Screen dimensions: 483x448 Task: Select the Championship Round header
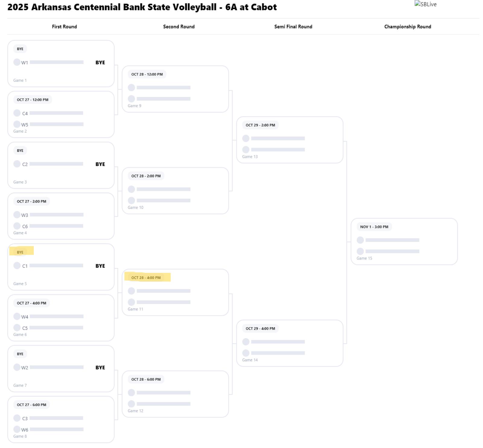point(408,27)
